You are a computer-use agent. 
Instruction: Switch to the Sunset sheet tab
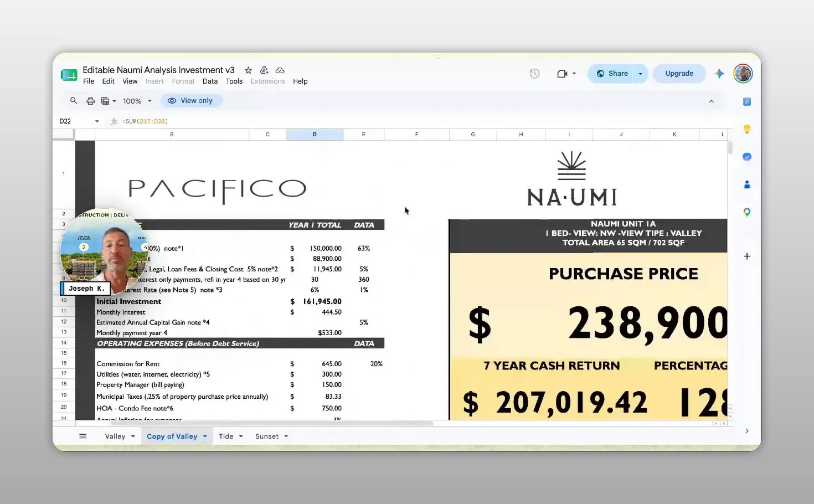(267, 436)
